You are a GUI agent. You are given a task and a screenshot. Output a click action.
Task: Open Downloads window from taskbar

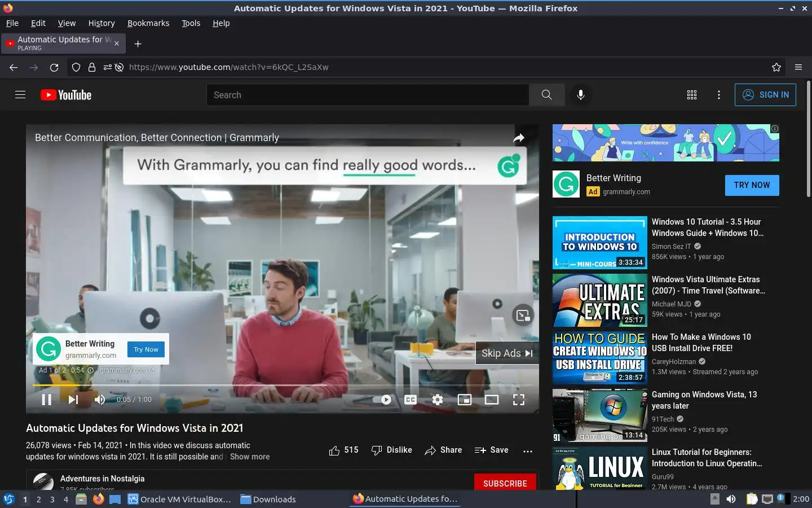click(x=268, y=499)
